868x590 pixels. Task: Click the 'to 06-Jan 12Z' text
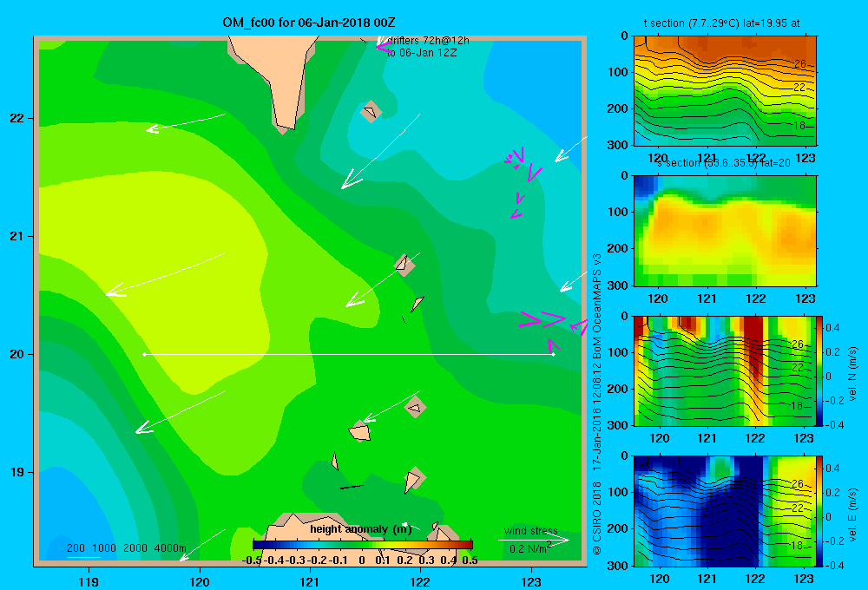point(421,53)
